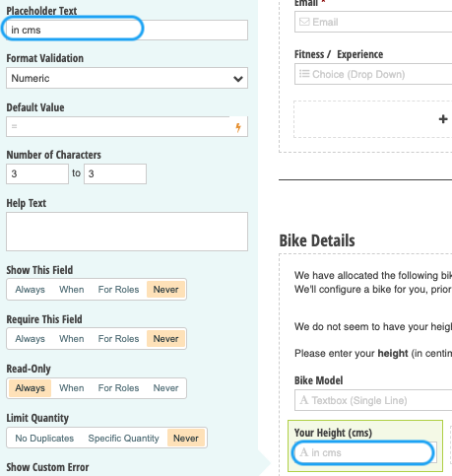Click the plus icon to add a field
452x476 pixels.
(443, 119)
